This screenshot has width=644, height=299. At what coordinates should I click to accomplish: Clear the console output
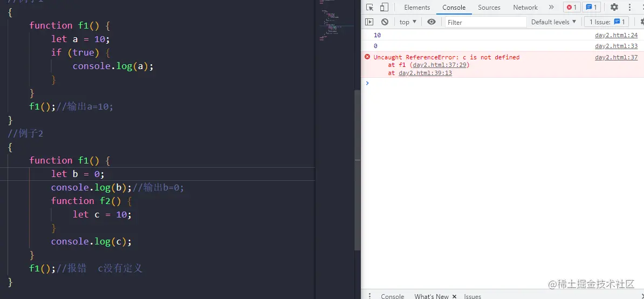tap(385, 22)
